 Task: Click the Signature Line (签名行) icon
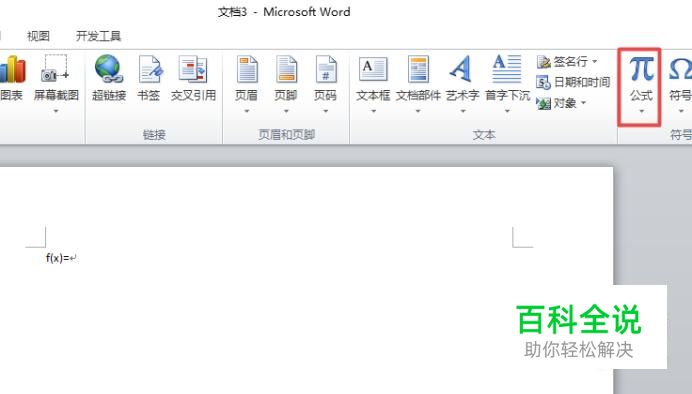[x=543, y=62]
